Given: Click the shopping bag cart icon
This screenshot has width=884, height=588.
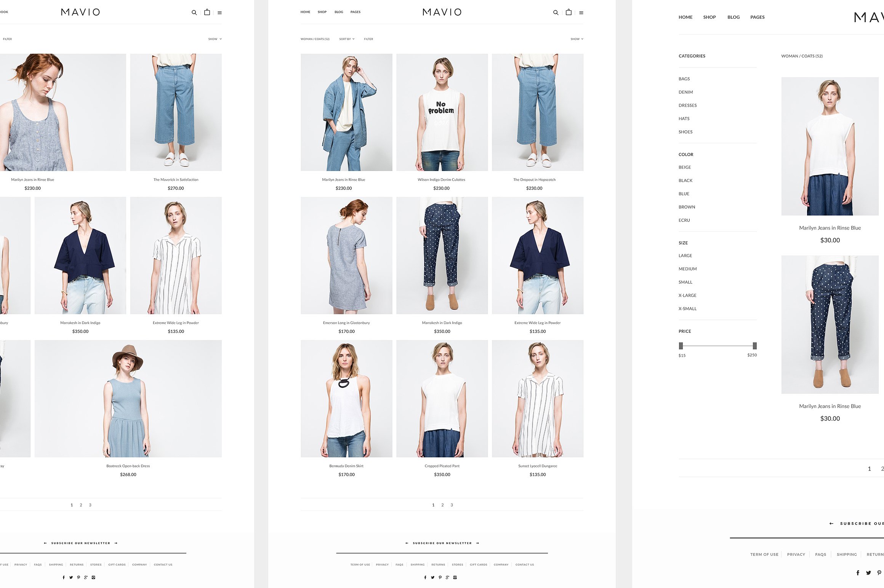Looking at the screenshot, I should point(569,12).
